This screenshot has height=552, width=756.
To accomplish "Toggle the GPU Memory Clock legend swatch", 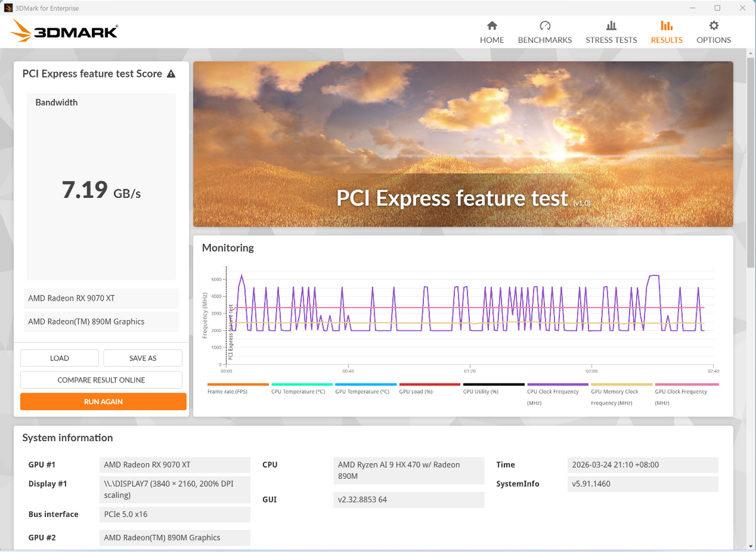I will click(622, 384).
